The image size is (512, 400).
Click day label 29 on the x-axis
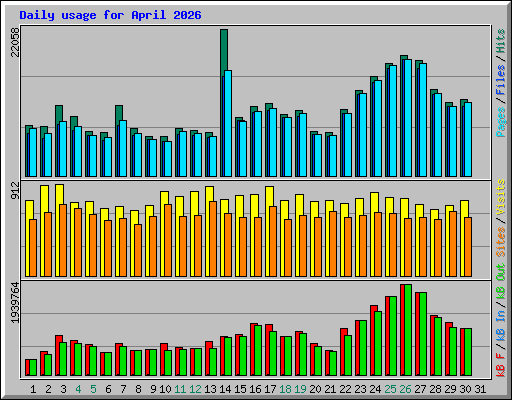coord(450,389)
